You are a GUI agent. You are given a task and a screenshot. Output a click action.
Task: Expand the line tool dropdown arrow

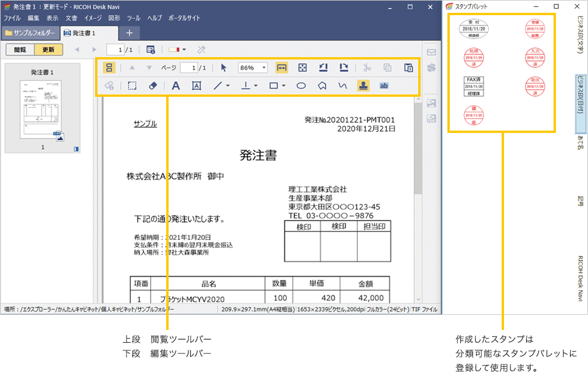click(228, 86)
